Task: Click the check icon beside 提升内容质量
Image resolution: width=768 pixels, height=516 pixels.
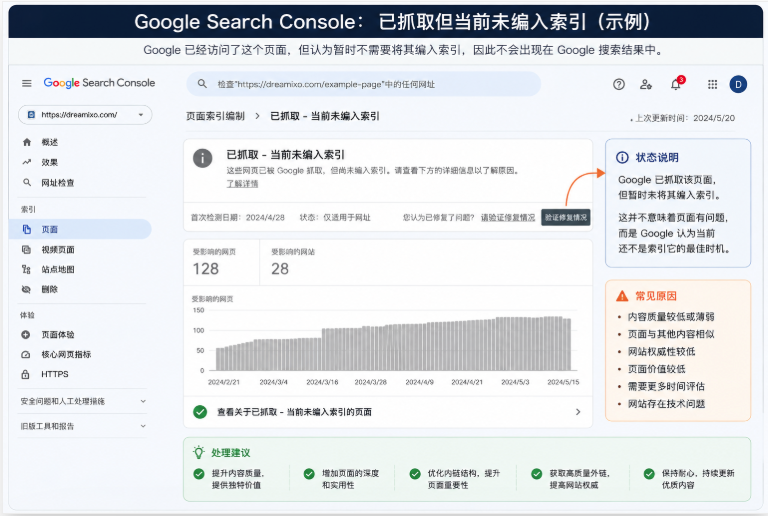Action: [199, 473]
